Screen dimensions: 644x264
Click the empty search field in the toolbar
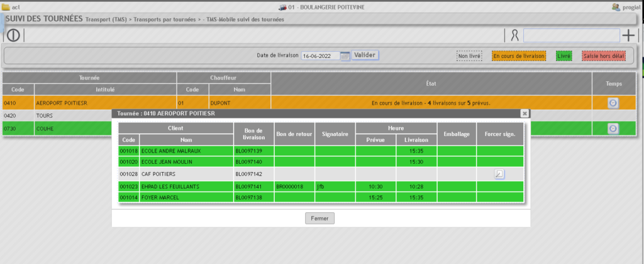click(571, 35)
